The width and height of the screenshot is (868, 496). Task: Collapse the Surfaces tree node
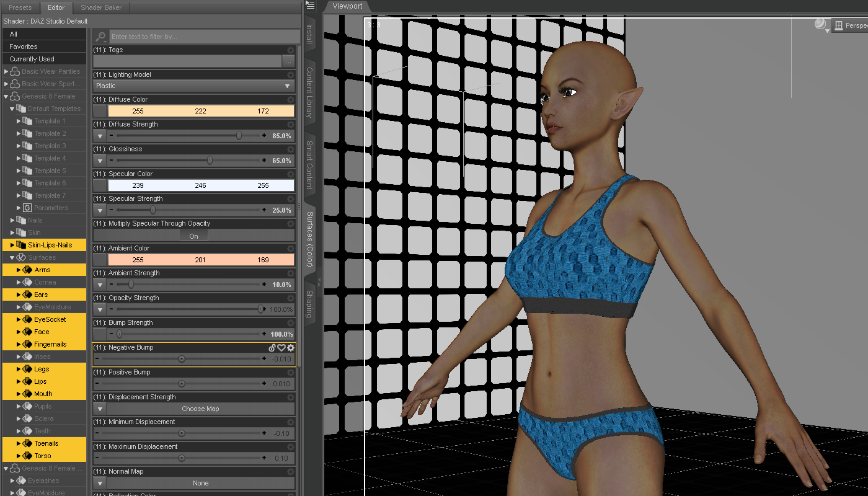pyautogui.click(x=12, y=257)
